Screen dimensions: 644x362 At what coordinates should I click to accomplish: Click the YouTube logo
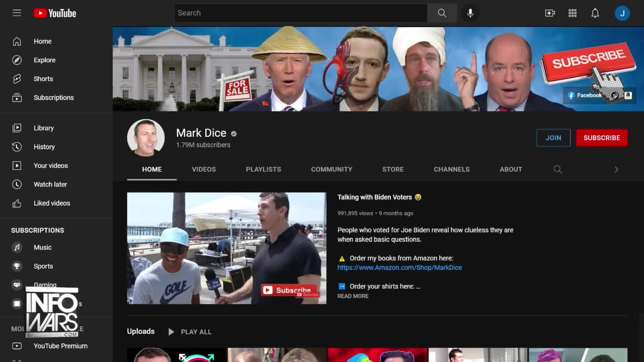[55, 13]
